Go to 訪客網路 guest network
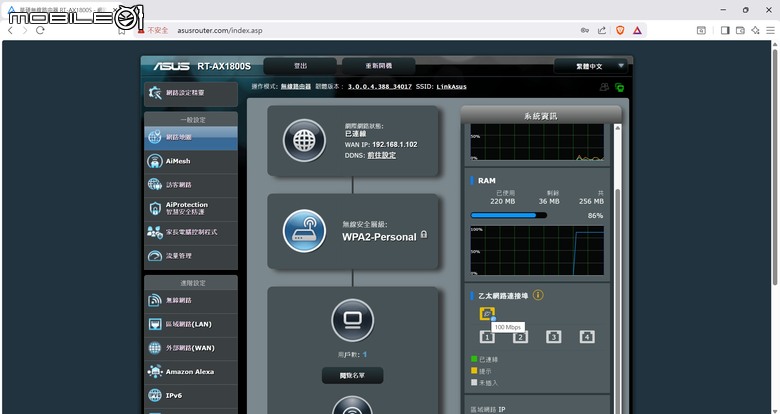This screenshot has height=414, width=780. point(191,185)
